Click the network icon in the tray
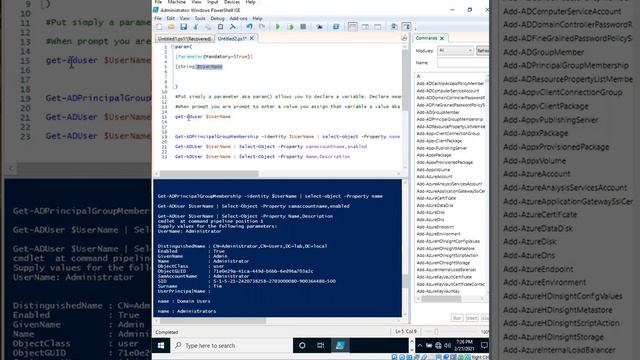This screenshot has width=640, height=360. tap(438, 346)
